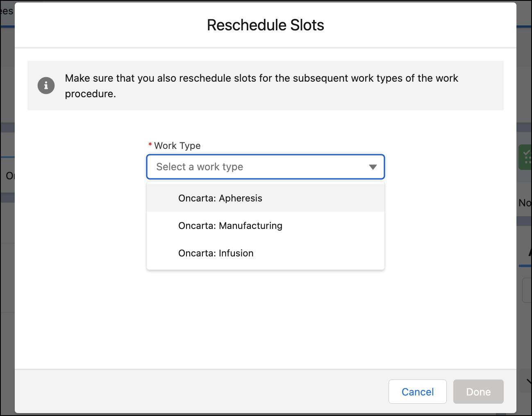Click the gray informational banner text
Image resolution: width=532 pixels, height=416 pixels.
click(261, 85)
